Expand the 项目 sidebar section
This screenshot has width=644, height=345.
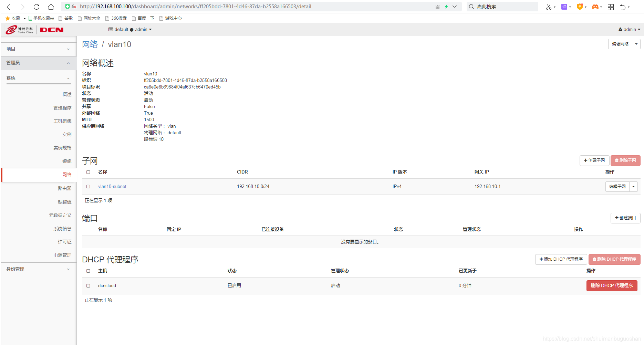(38, 49)
